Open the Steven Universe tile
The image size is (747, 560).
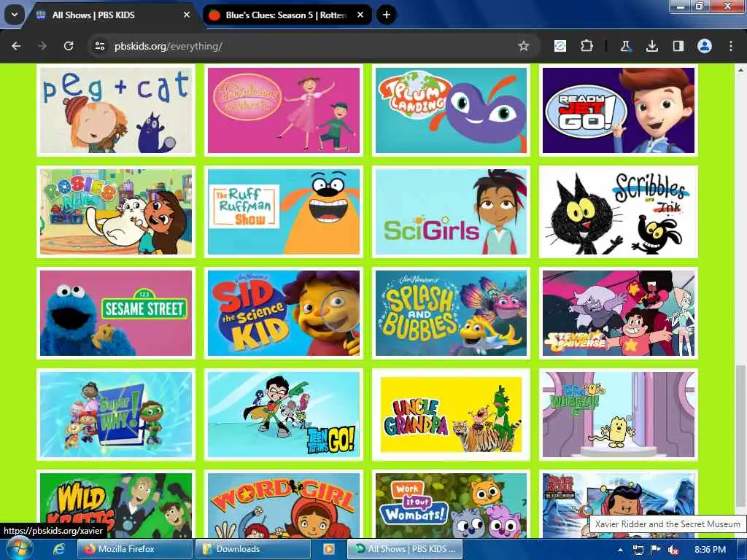[619, 313]
